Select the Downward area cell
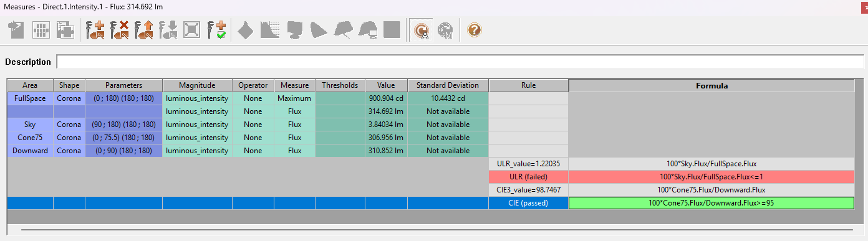This screenshot has height=241, width=868. tap(30, 151)
